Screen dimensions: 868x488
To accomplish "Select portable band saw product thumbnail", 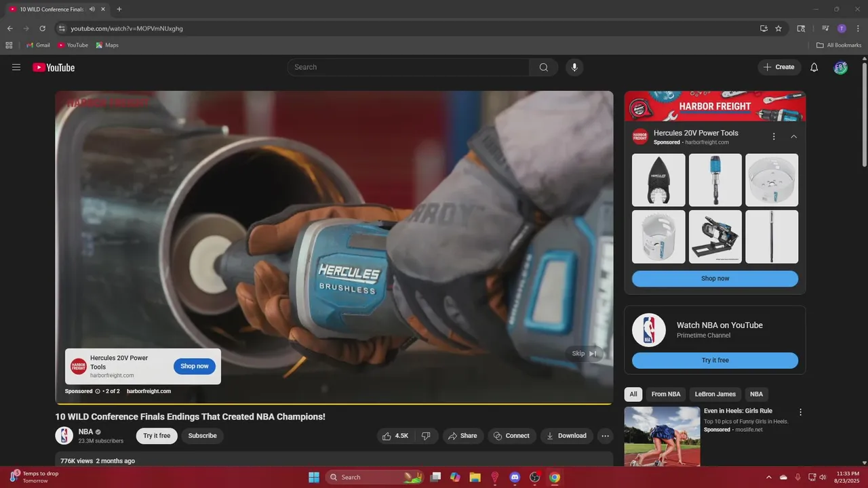I will 715,237.
